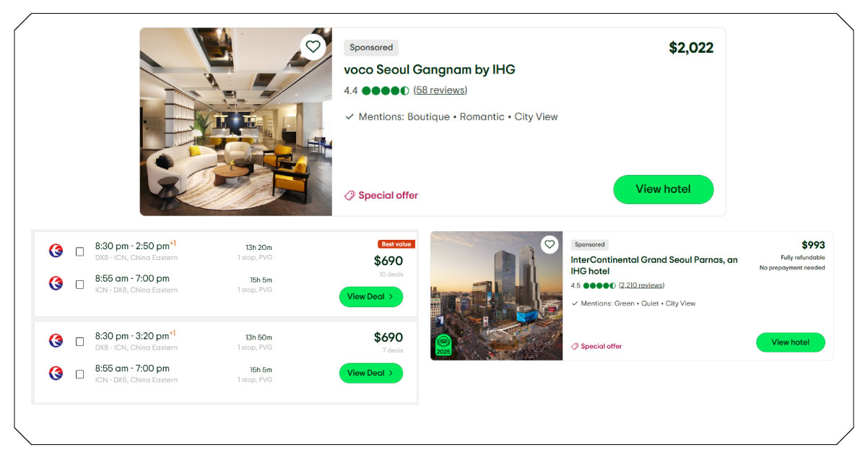Open the 58 reviews link
868x458 pixels.
click(x=440, y=90)
